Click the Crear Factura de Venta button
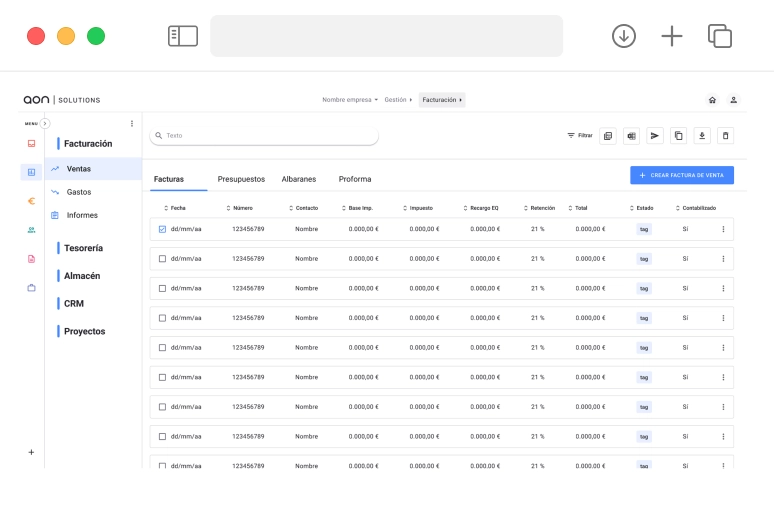This screenshot has height=528, width=775. pyautogui.click(x=682, y=175)
